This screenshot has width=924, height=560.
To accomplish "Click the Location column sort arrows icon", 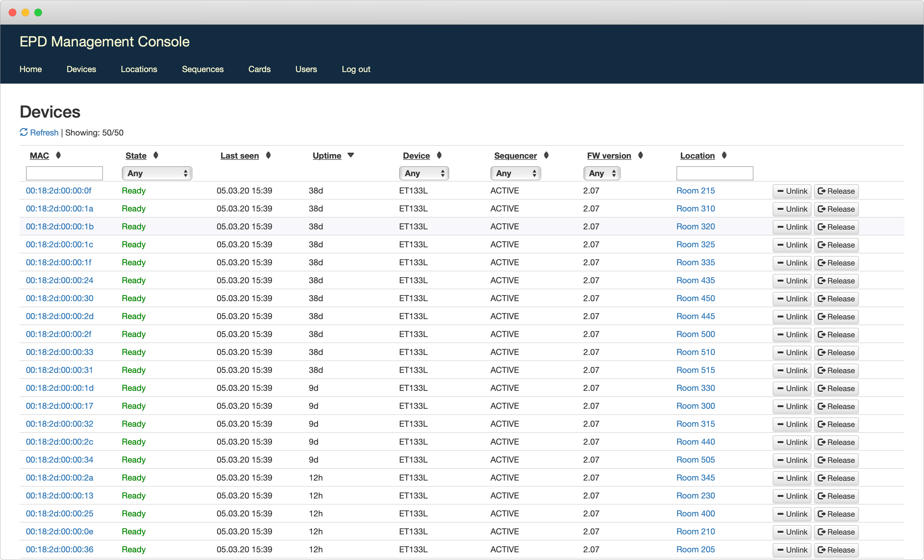I will [x=724, y=155].
